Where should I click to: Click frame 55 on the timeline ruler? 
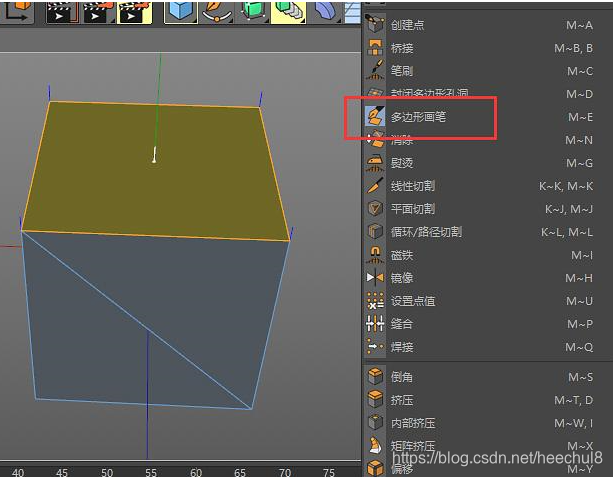[x=151, y=472]
